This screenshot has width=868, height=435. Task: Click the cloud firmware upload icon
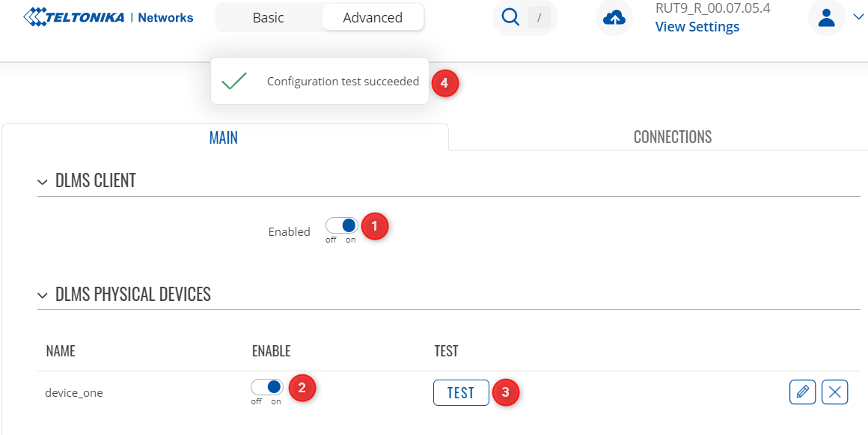(x=614, y=18)
